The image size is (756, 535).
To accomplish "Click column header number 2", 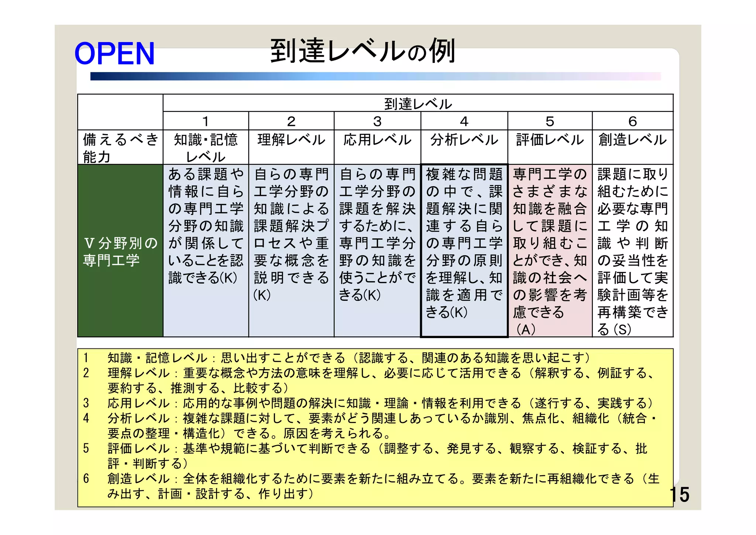I will click(291, 121).
